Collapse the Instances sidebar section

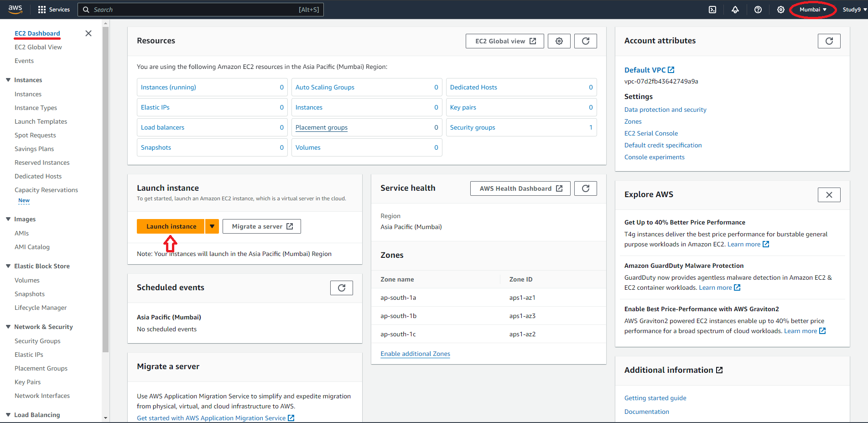pos(8,80)
